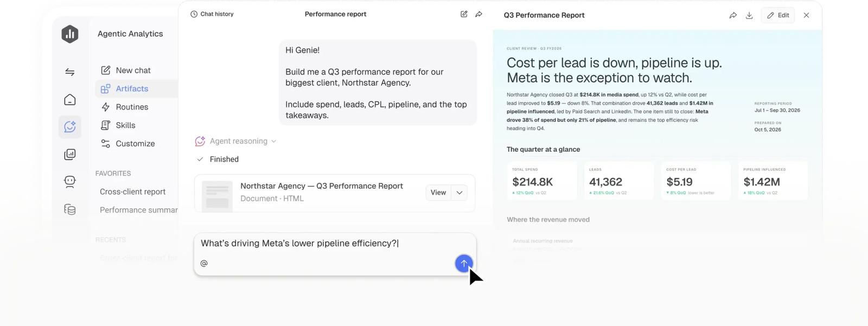Toggle the sidebar collapse arrows icon

click(69, 72)
